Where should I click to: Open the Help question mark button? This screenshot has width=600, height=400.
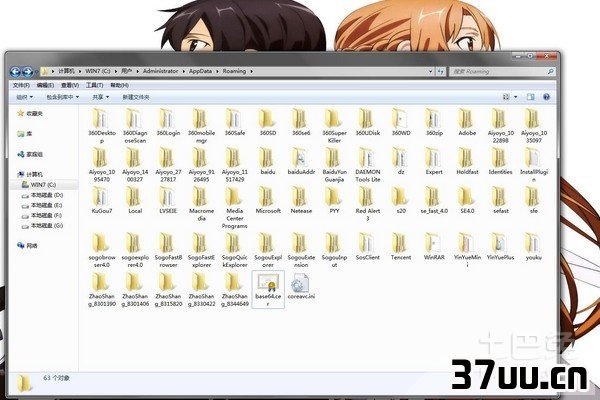[x=546, y=97]
